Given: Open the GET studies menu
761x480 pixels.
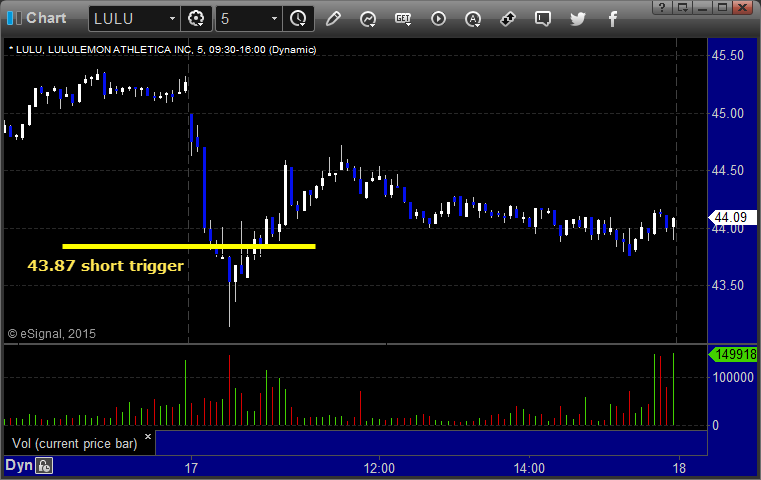Looking at the screenshot, I should (403, 19).
